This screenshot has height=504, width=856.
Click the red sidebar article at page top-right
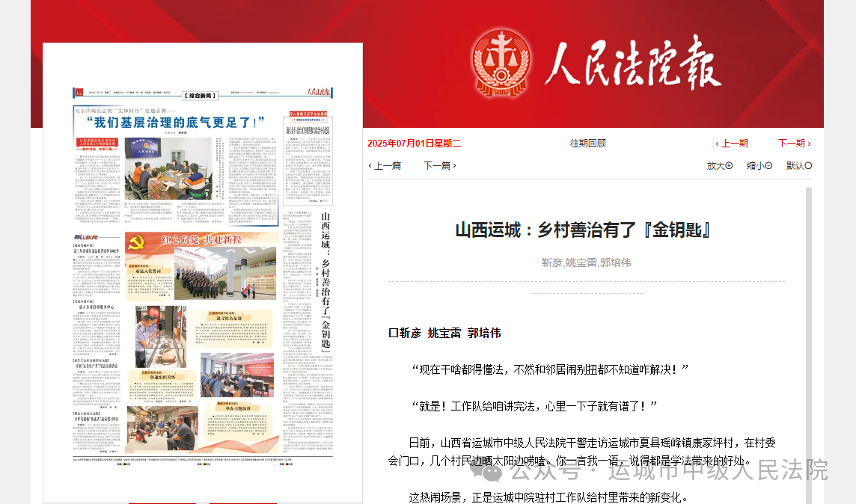tap(308, 159)
